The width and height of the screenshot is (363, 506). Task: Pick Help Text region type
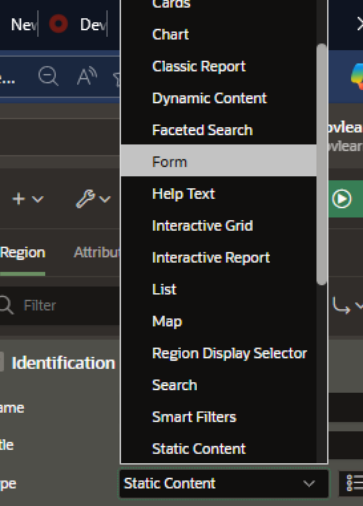coord(218,194)
